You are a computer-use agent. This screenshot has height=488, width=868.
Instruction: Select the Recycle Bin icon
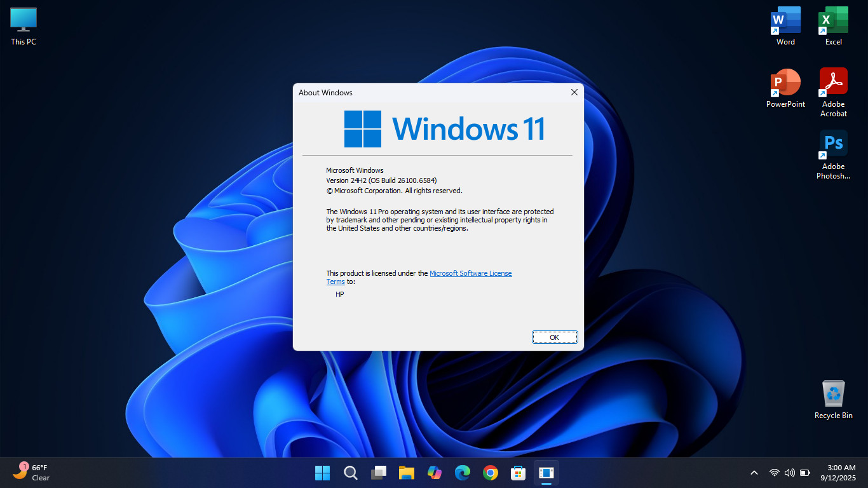(833, 399)
